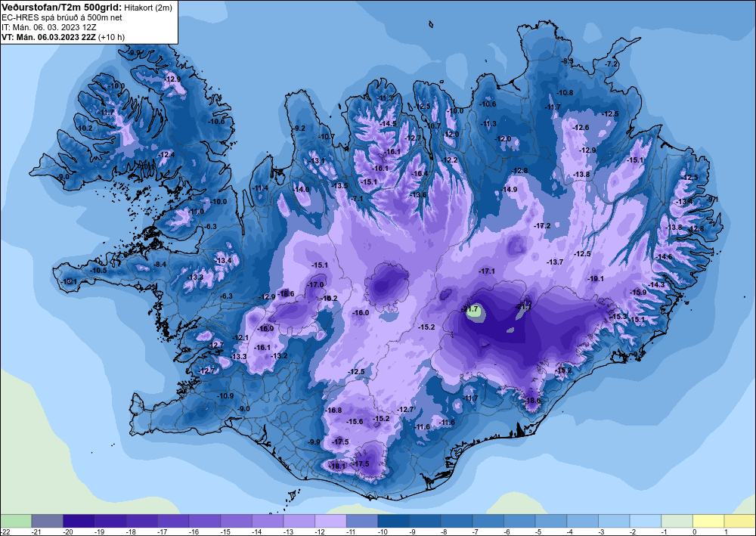The height and width of the screenshot is (536, 756).
Task: Click the -15.6 temperature label
Action: point(355,421)
